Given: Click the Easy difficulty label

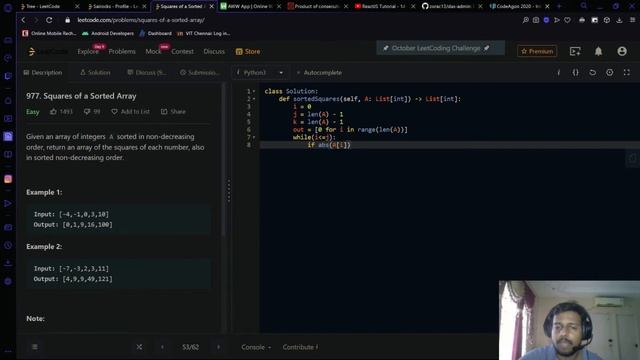Looking at the screenshot, I should coord(33,111).
